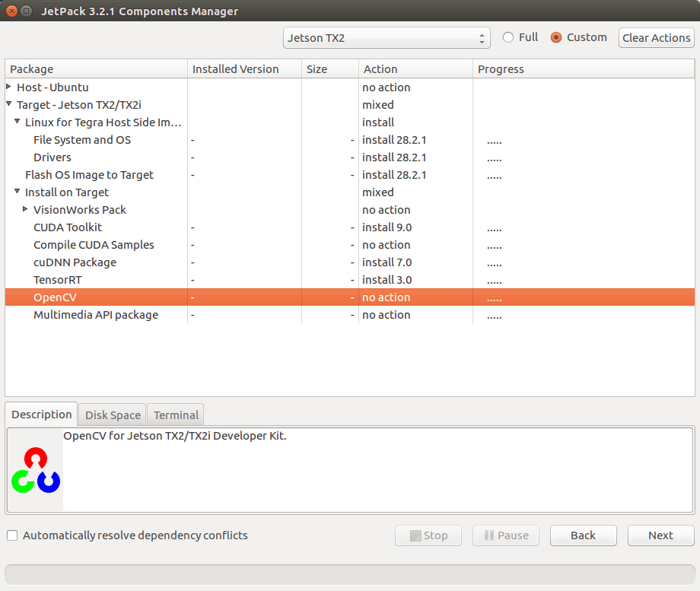Expand the Host - Ubuntu tree node
Image resolution: width=700 pixels, height=591 pixels.
pos(9,87)
